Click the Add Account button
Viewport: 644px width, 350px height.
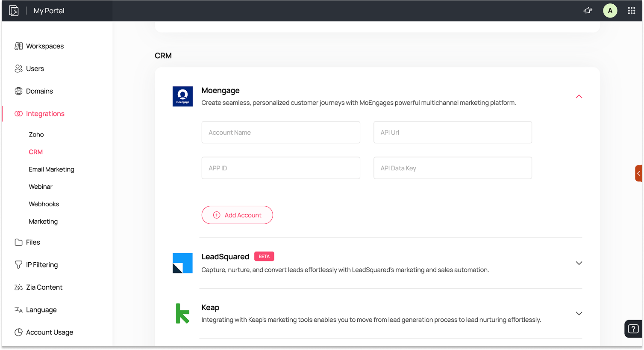click(x=237, y=215)
